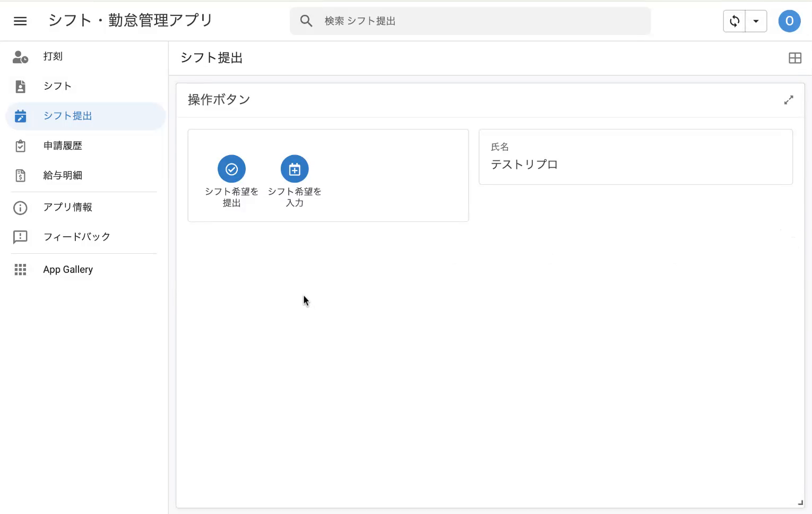812x514 pixels.
Task: Click the panel resize handle corner
Action: [x=800, y=502]
